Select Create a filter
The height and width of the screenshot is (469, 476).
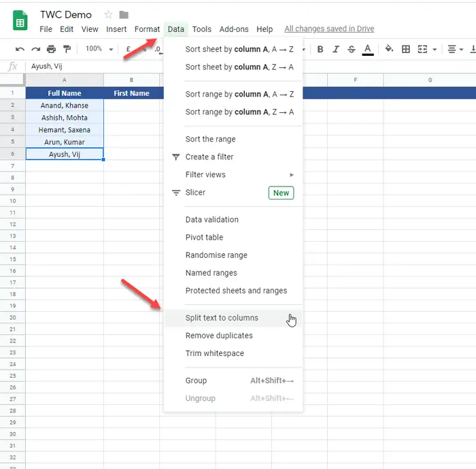coord(233,157)
